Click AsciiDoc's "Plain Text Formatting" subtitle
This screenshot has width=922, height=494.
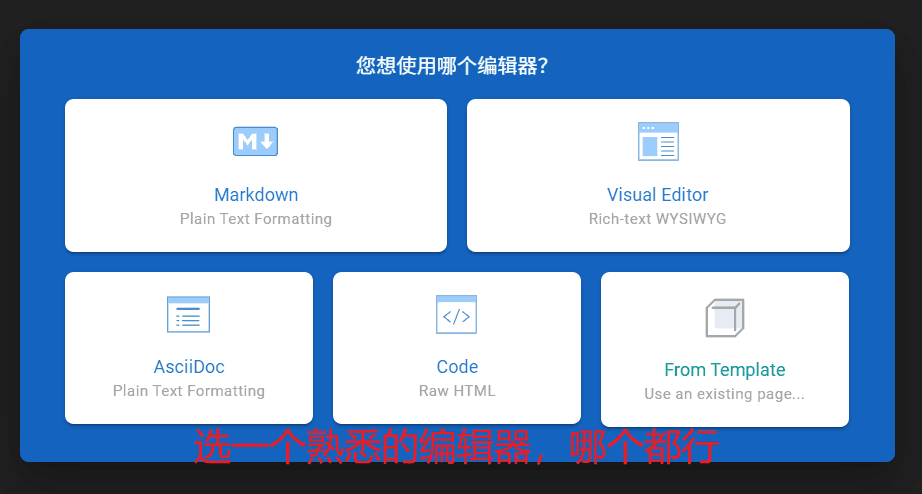[x=189, y=391]
